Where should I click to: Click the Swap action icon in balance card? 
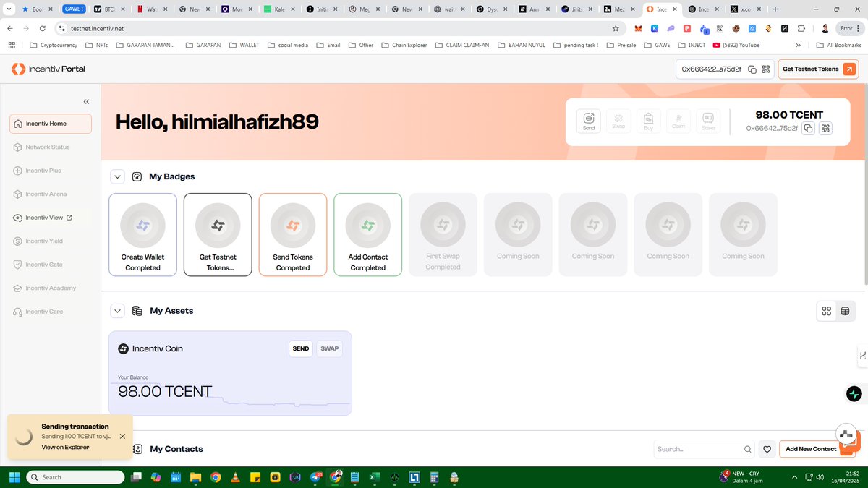(618, 121)
